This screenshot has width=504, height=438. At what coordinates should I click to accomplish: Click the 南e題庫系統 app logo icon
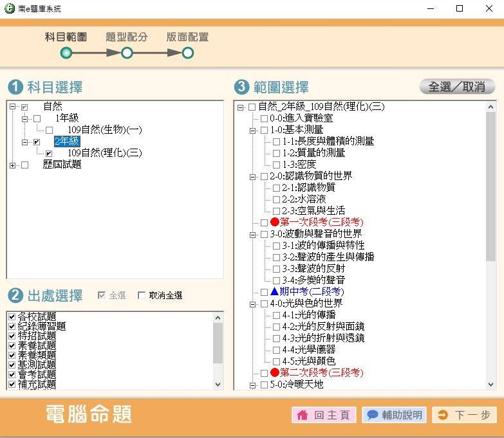click(10, 8)
